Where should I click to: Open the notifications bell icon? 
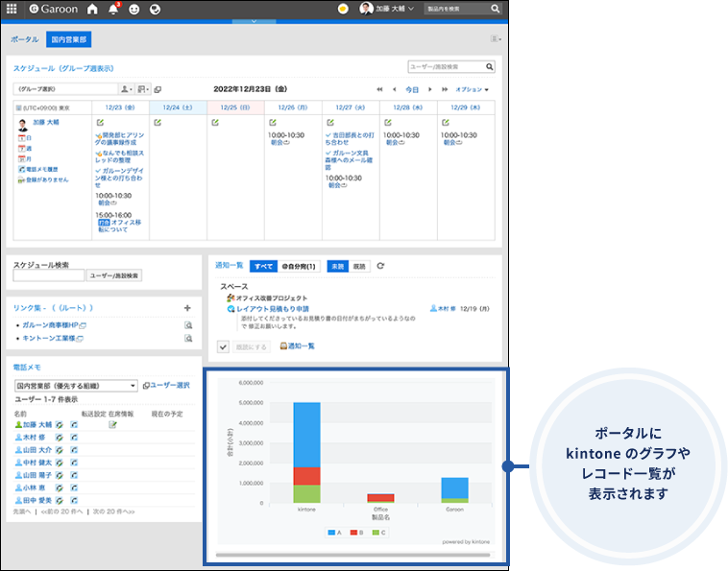[x=113, y=9]
